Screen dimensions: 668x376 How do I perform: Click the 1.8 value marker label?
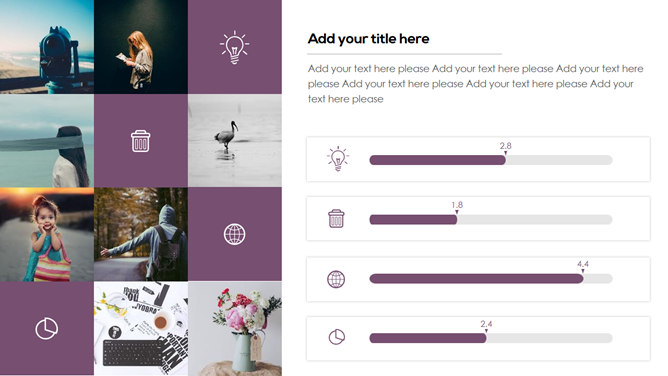pos(457,205)
